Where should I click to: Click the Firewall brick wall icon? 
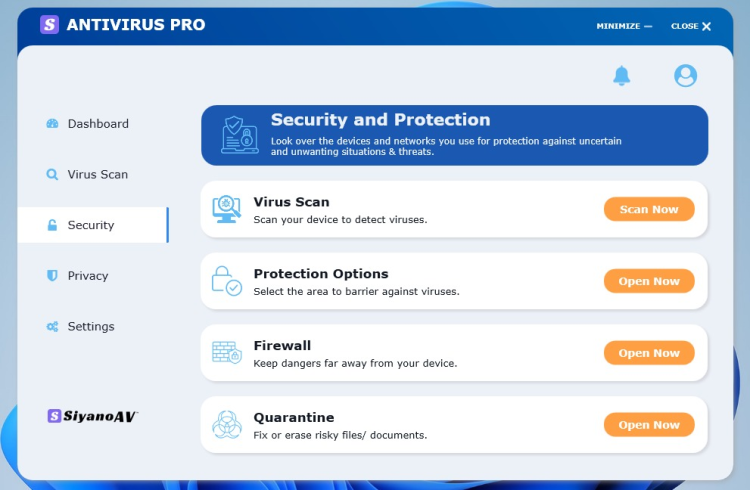227,353
